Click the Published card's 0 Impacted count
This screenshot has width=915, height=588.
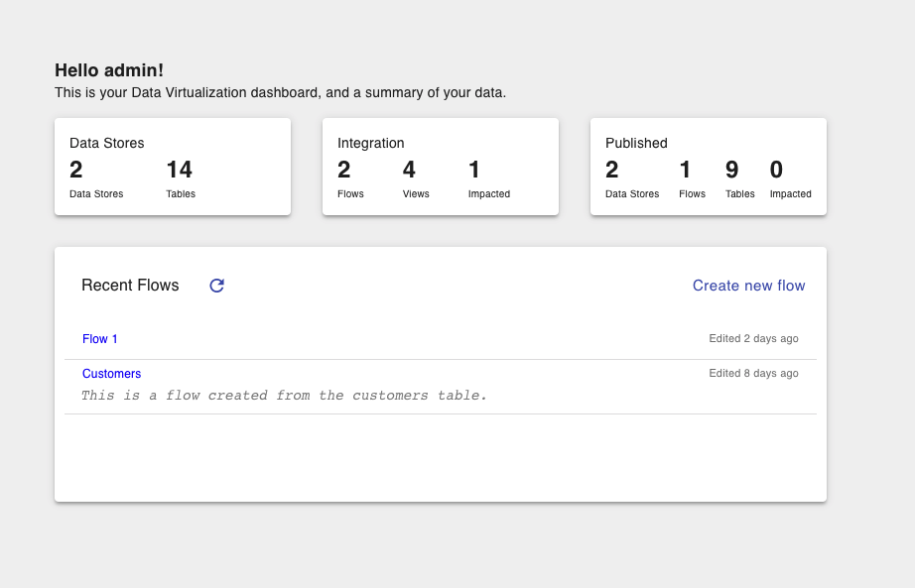coord(776,171)
